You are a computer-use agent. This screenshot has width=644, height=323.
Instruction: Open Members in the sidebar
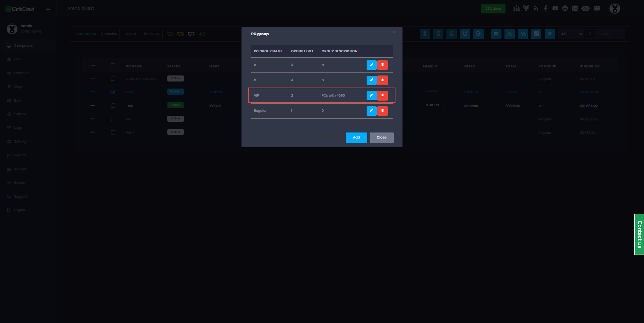point(22,73)
